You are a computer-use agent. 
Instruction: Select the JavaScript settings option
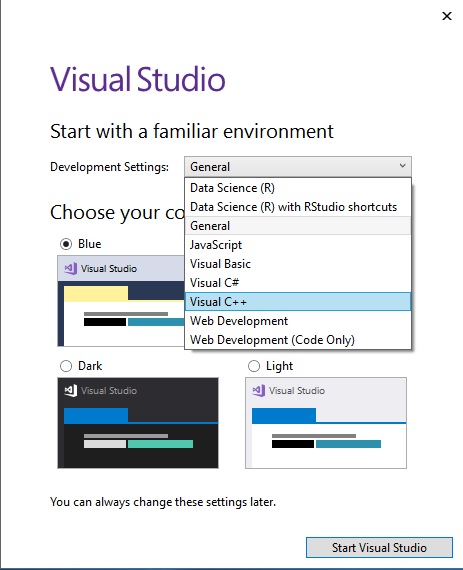[x=298, y=245]
